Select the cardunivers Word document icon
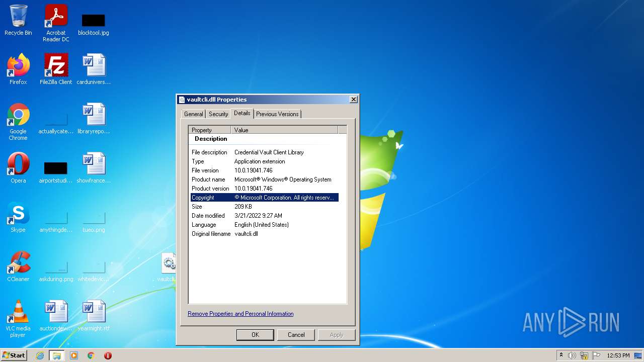Viewport: 644px width, 362px height. (94, 70)
